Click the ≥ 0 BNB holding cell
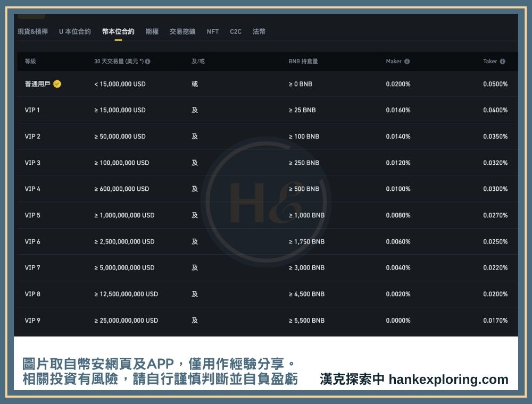Screen dimensions: 532x404 [x=300, y=84]
